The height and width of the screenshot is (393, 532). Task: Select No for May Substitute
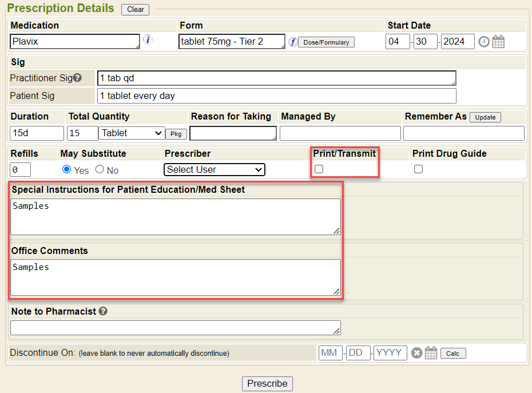(100, 169)
